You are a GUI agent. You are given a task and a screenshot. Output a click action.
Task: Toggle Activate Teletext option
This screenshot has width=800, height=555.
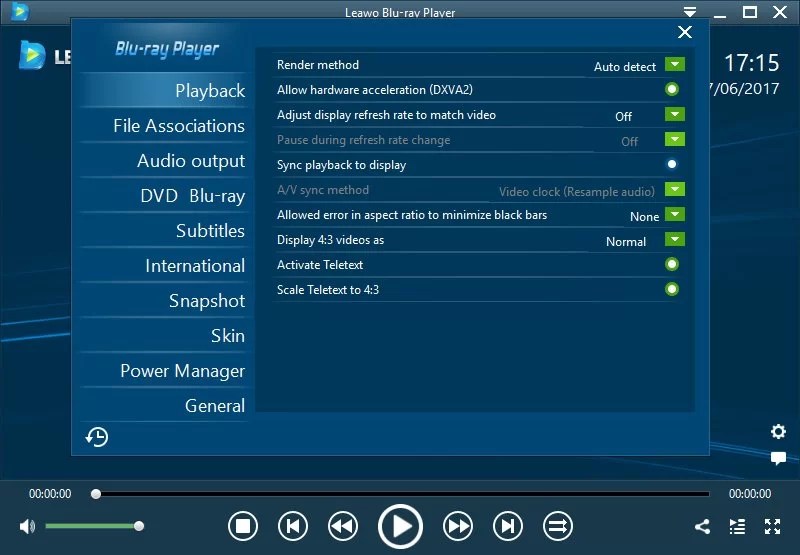[672, 264]
